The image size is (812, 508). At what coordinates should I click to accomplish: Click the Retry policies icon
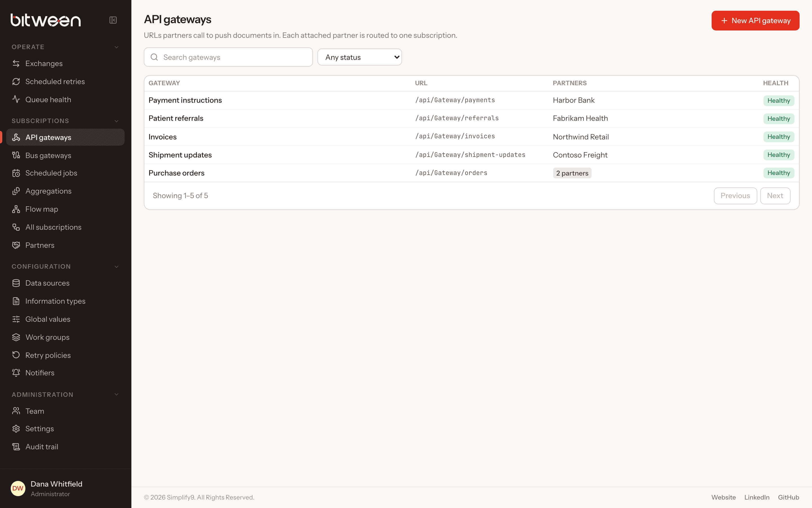pyautogui.click(x=16, y=355)
